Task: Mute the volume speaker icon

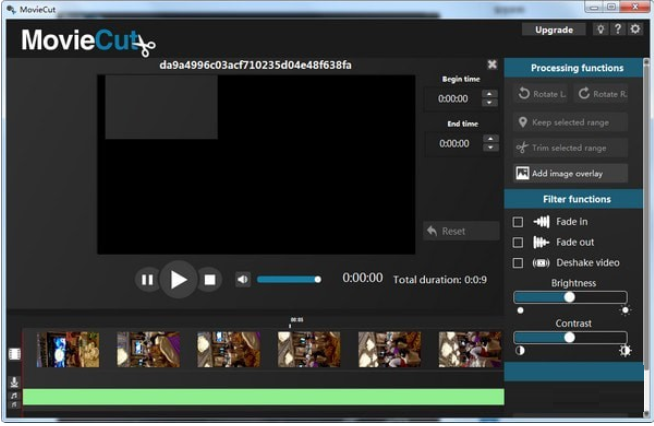Action: coord(242,280)
